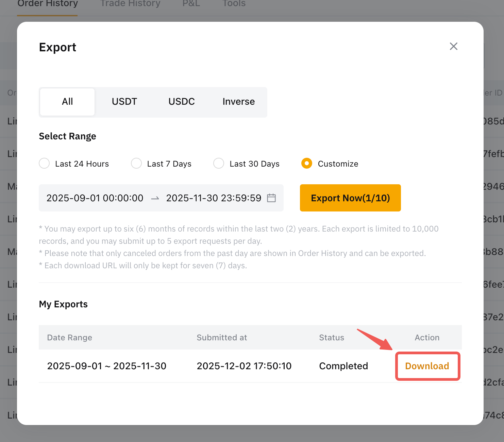Switch to the Inverse tab
Screen dimensions: 504x442
[238, 102]
